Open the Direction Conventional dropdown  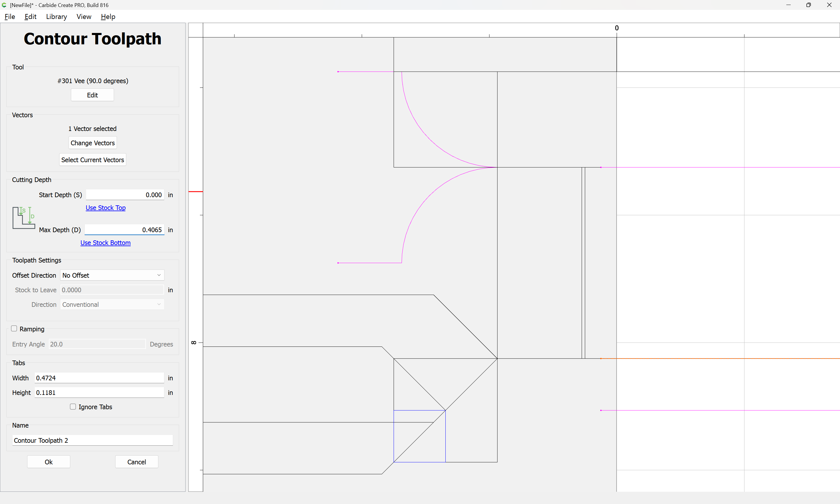[112, 304]
